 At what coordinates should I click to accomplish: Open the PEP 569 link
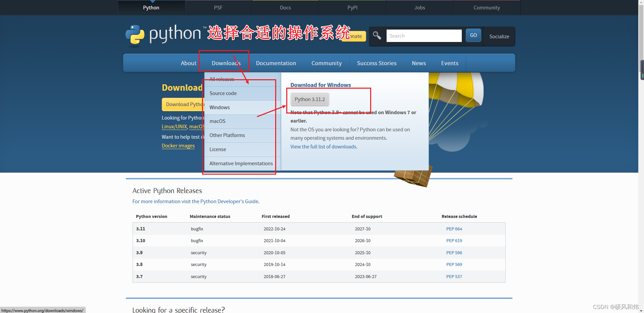pyautogui.click(x=454, y=265)
